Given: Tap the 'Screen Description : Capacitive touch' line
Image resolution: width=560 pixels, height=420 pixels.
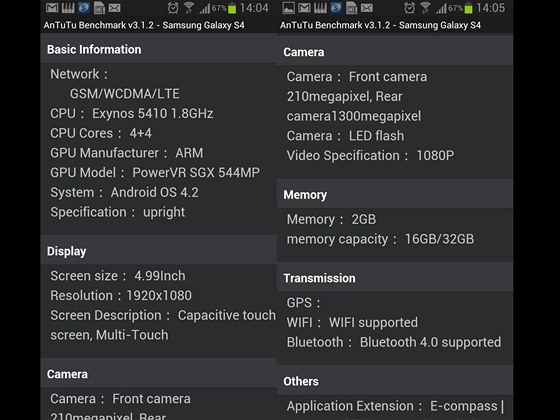Looking at the screenshot, I should [163, 315].
